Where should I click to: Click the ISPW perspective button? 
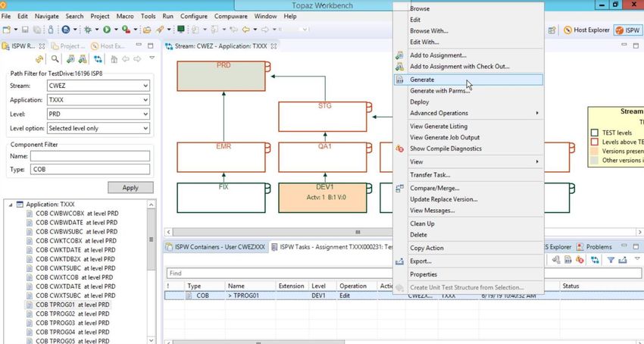(x=627, y=30)
